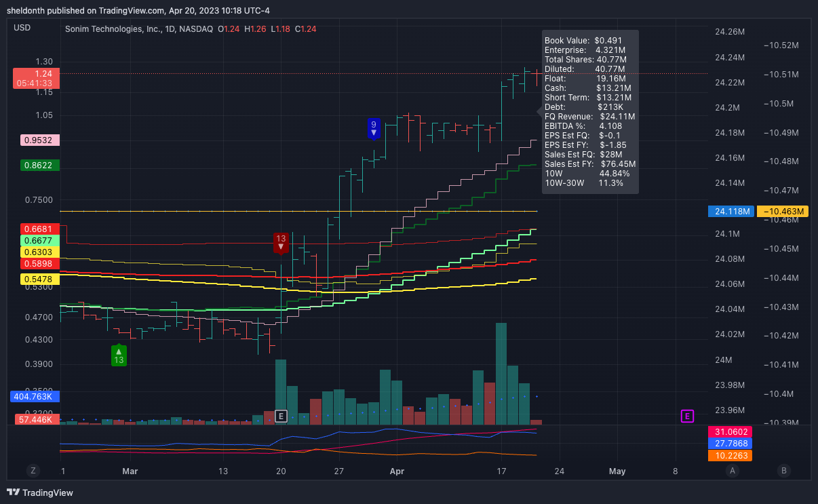Screen dimensions: 818x504
Task: Click the 17 date label on time axis
Action: 501,471
